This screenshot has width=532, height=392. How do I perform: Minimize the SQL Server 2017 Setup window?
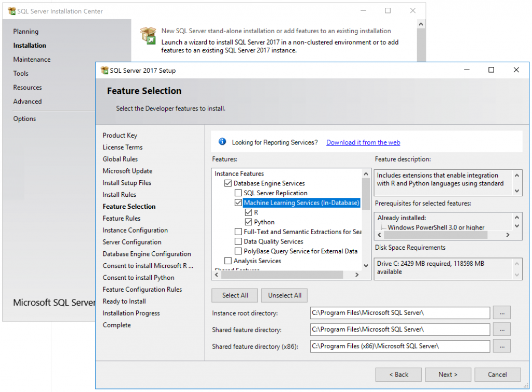pos(467,70)
